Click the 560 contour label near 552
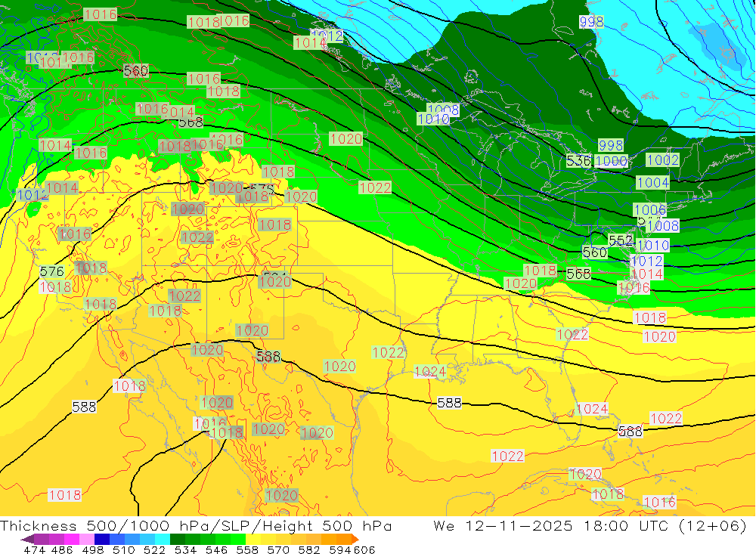 pos(594,252)
